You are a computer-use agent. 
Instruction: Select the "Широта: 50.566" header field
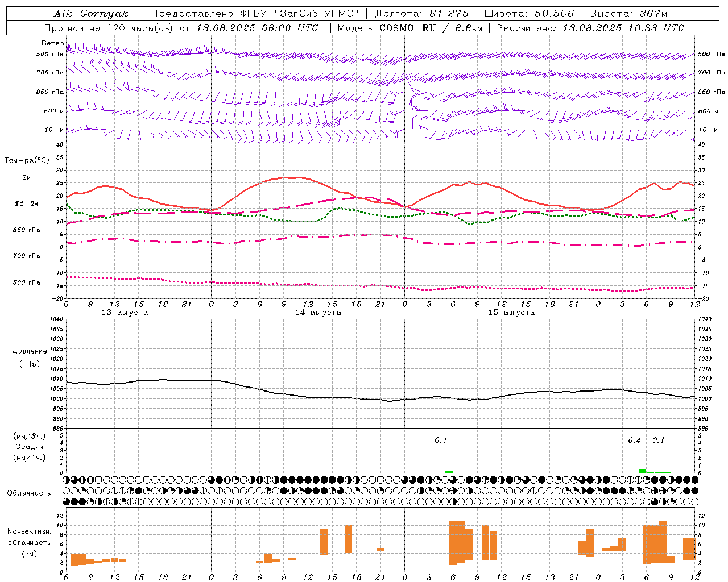(x=530, y=14)
